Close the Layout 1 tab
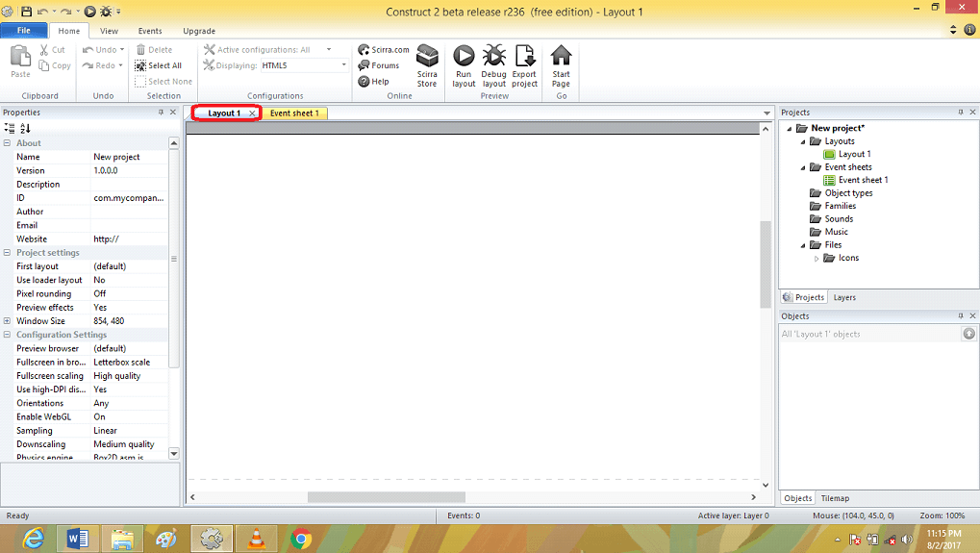Image resolution: width=980 pixels, height=553 pixels. coord(252,113)
